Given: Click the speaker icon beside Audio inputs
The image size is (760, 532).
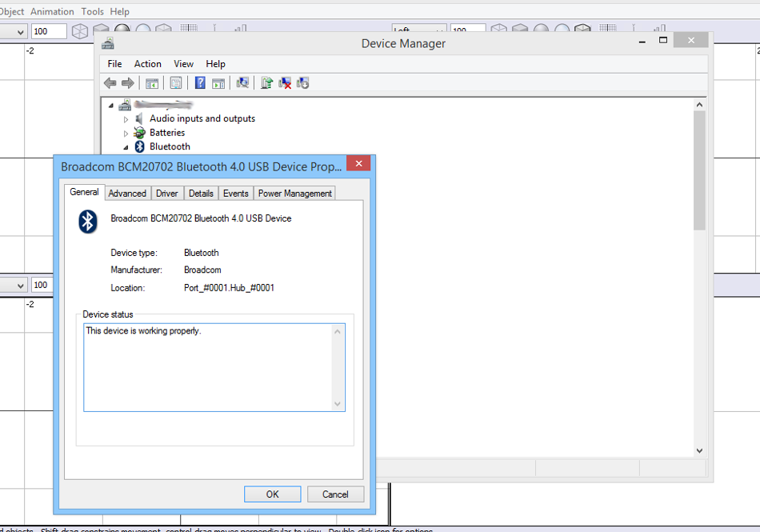Looking at the screenshot, I should click(x=139, y=118).
